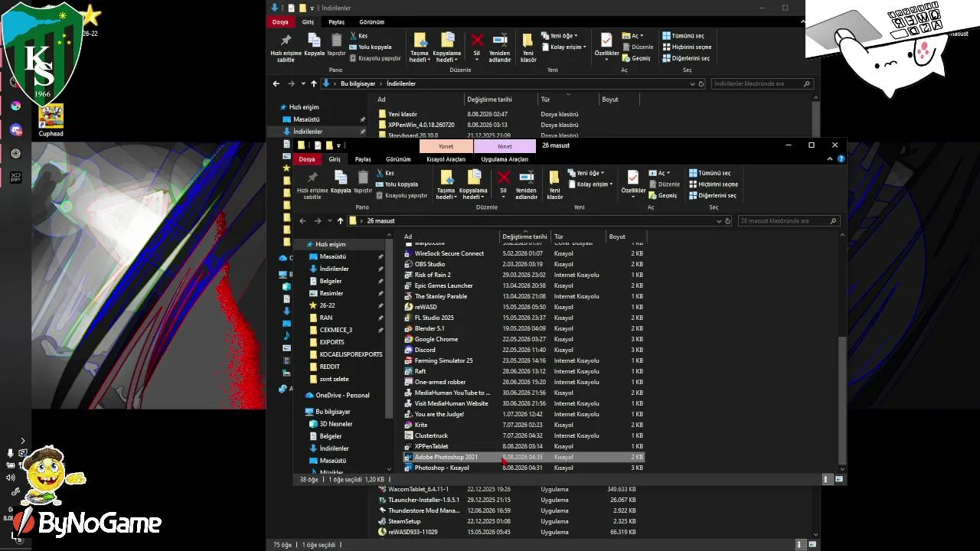Click Yeniden adlandır in 26 masust ribbon
This screenshot has height=551, width=980.
(x=527, y=184)
